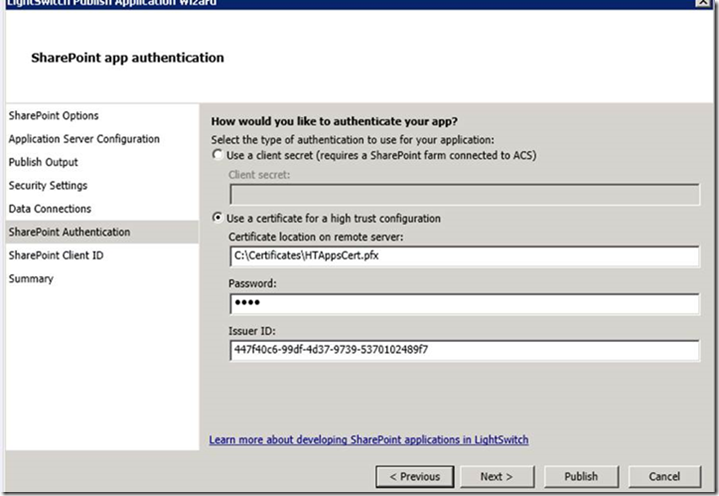Click the Certificate location input field

[465, 256]
